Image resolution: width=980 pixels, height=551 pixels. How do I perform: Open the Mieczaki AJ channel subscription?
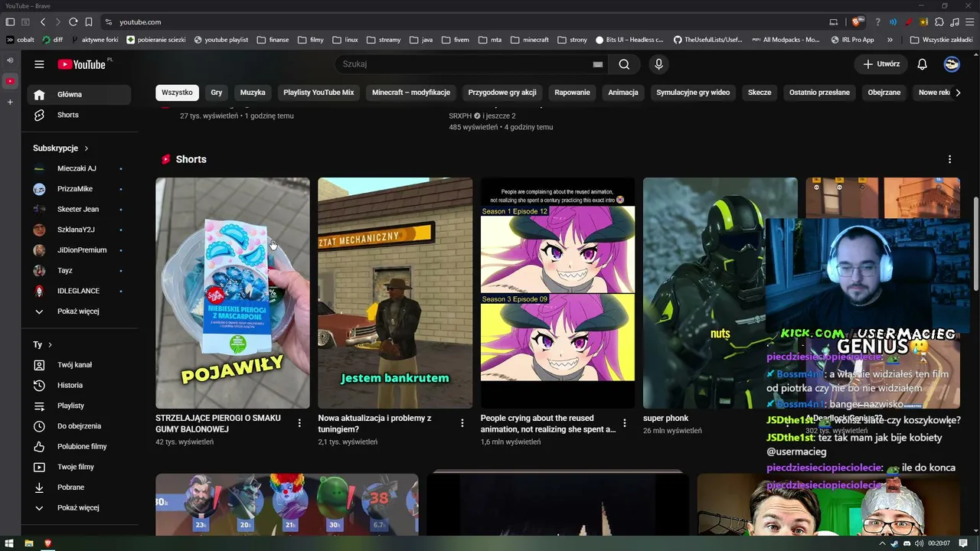click(x=79, y=168)
